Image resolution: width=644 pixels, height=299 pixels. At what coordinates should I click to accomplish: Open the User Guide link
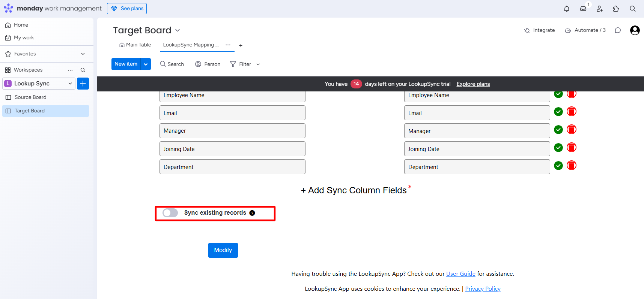tap(461, 274)
